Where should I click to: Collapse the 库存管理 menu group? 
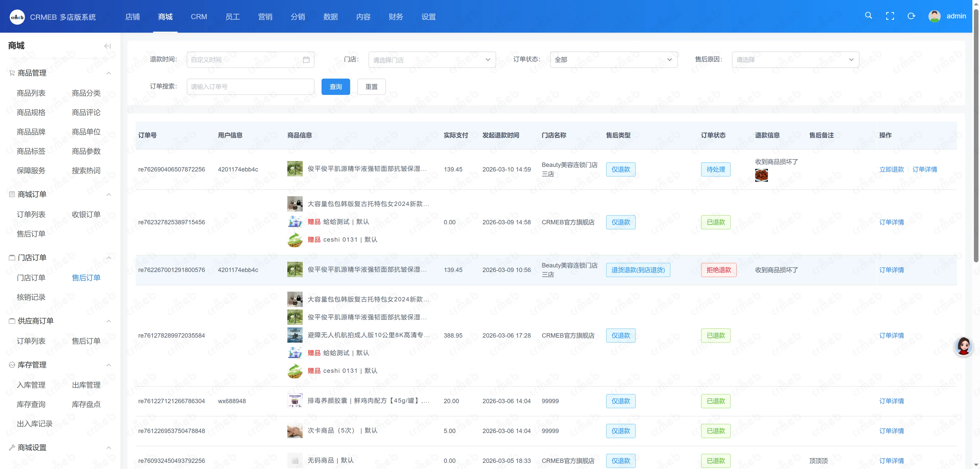(x=108, y=365)
